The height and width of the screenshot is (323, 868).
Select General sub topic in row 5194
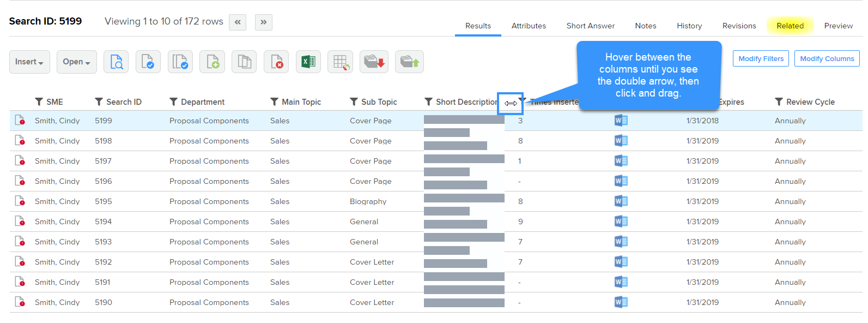tap(364, 222)
